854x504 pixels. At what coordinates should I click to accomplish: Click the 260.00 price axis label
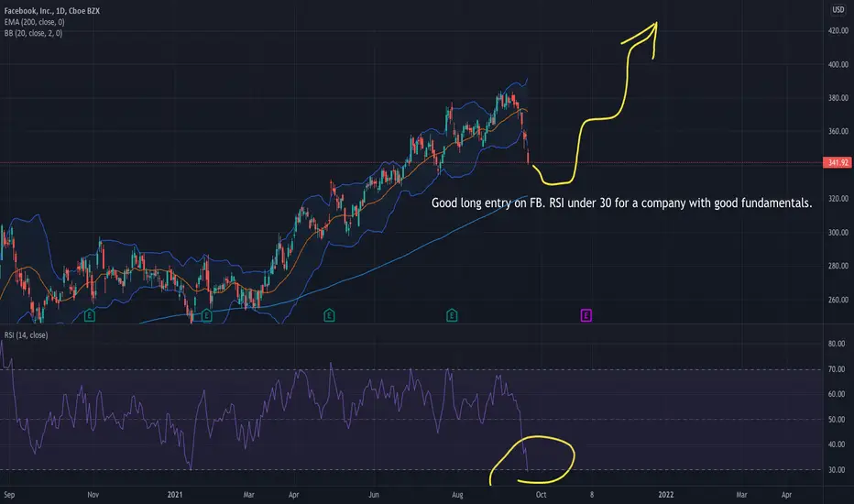pyautogui.click(x=838, y=300)
